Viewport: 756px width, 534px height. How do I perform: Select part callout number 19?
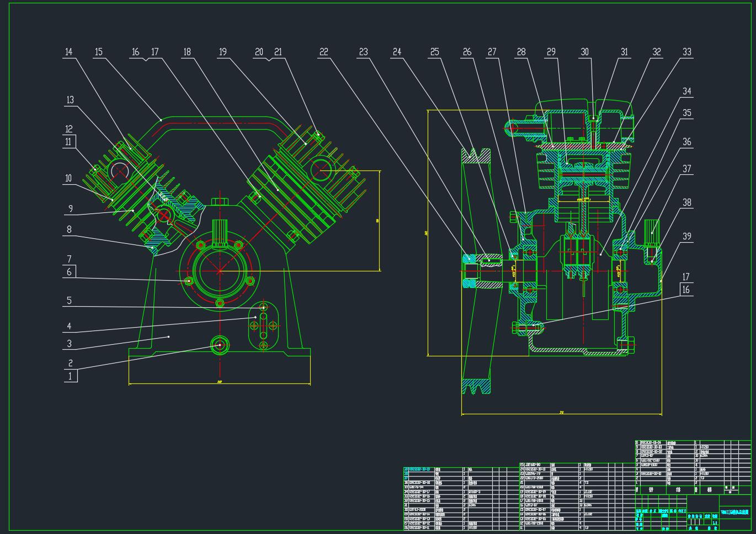pyautogui.click(x=222, y=52)
